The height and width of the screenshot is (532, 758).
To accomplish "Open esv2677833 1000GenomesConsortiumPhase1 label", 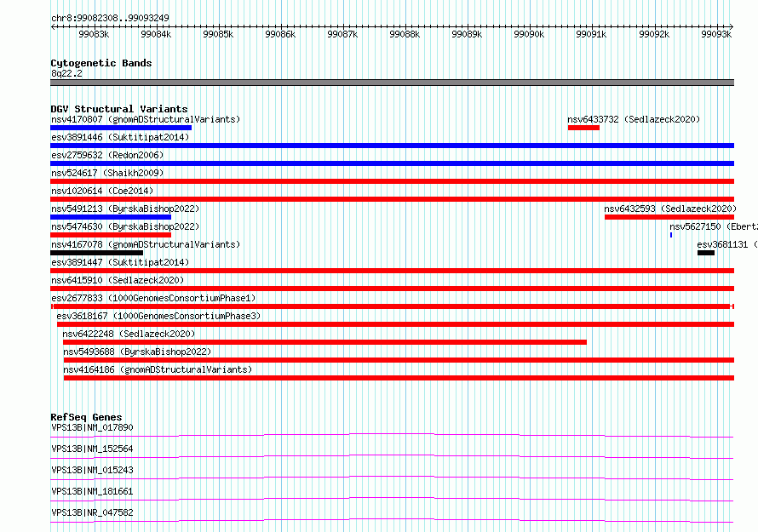I will coord(153,298).
